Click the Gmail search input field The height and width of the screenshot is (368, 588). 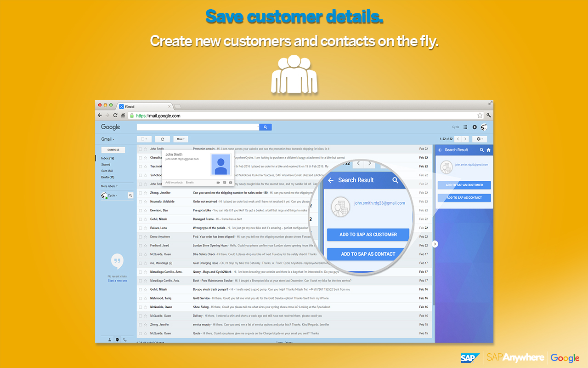[198, 127]
